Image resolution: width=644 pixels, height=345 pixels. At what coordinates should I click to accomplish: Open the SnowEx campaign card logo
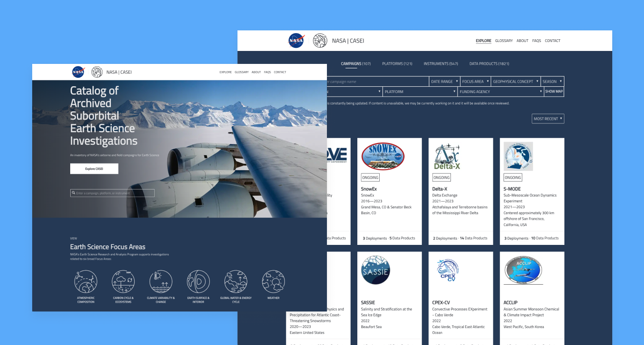(x=382, y=156)
